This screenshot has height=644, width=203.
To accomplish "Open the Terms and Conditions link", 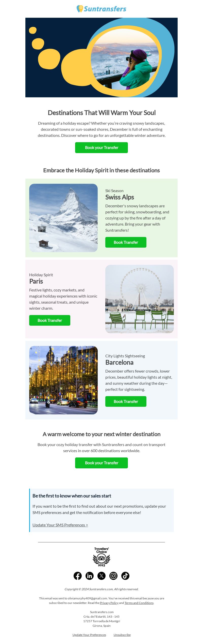I will pos(139,603).
